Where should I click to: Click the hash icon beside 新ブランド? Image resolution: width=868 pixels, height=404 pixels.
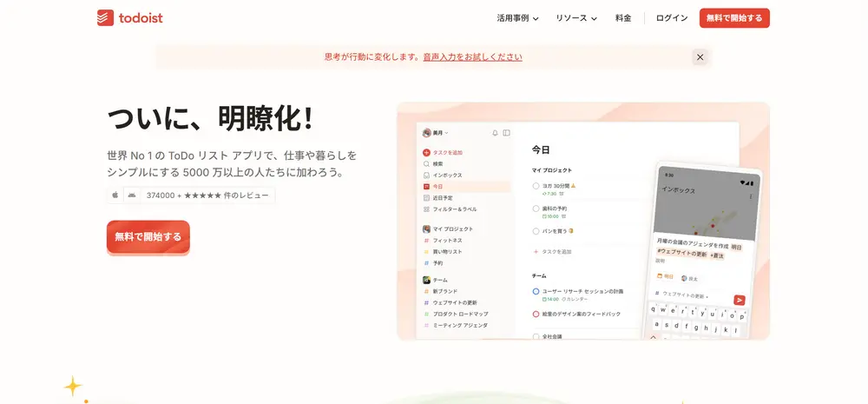(426, 292)
